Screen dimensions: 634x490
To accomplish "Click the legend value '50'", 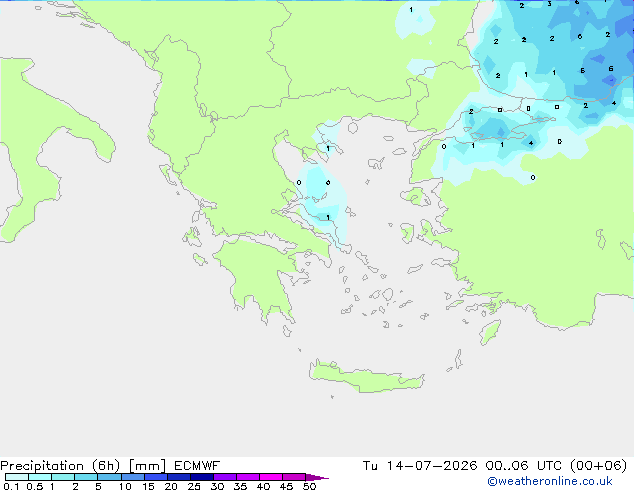I will 309,486.
